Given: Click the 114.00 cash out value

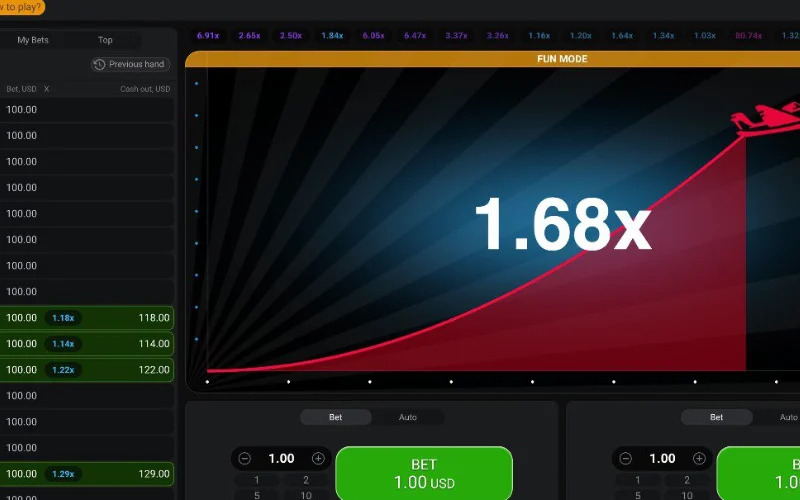Looking at the screenshot, I should coord(154,344).
